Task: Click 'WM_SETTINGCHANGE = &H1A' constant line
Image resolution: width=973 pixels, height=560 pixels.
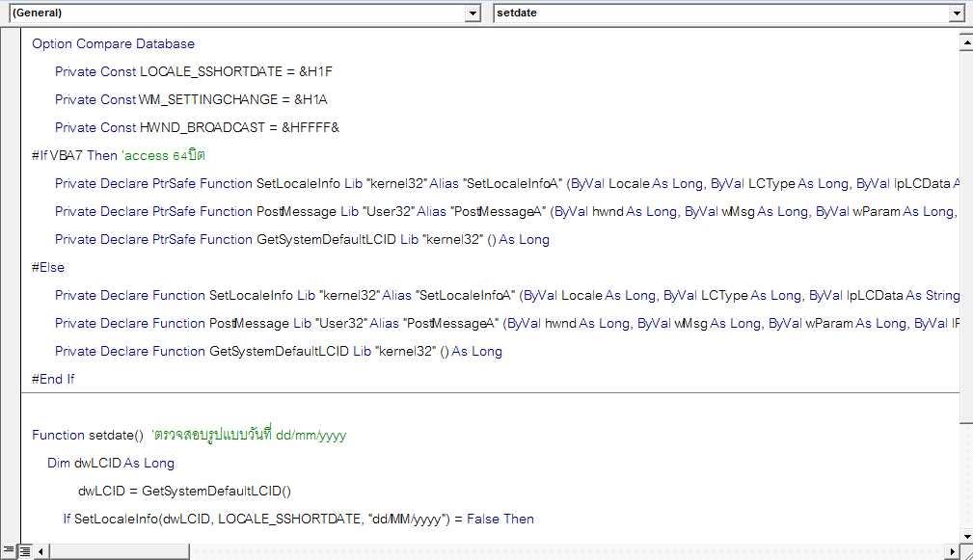Action: tap(191, 100)
